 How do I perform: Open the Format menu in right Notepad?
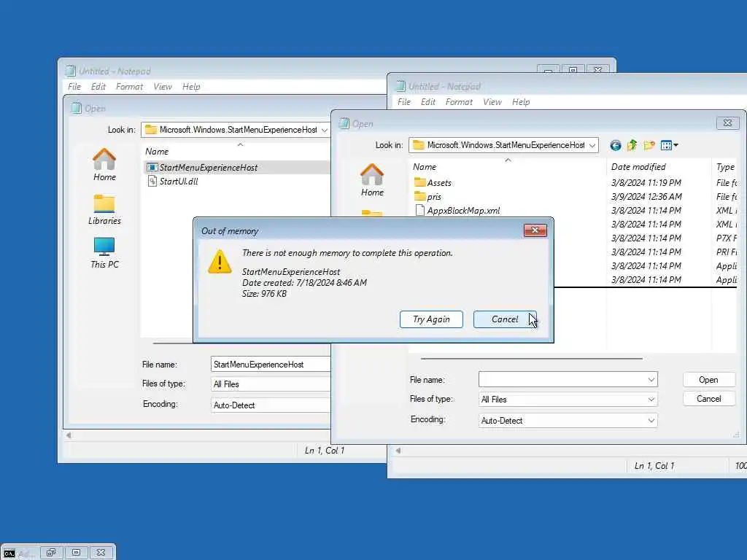(x=459, y=102)
